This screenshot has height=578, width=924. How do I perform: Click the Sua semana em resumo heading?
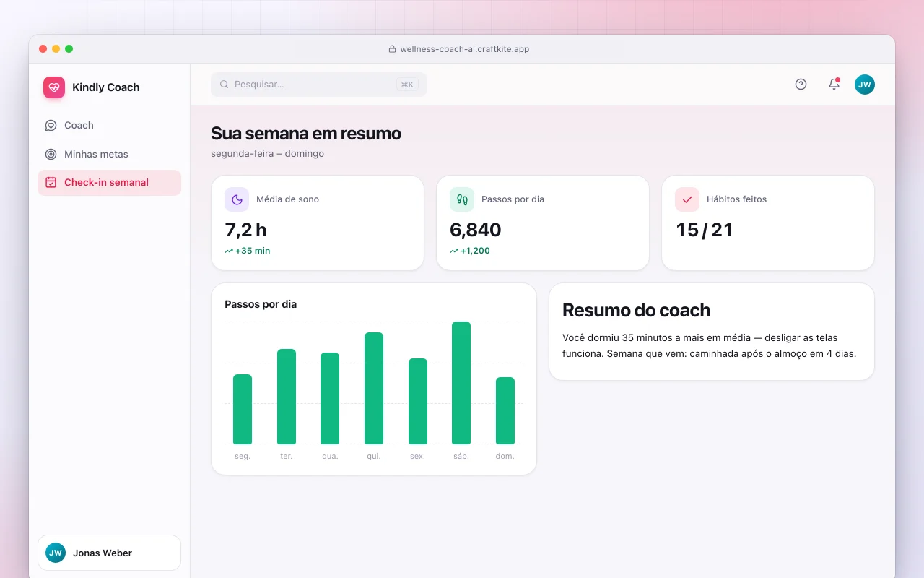(x=306, y=134)
